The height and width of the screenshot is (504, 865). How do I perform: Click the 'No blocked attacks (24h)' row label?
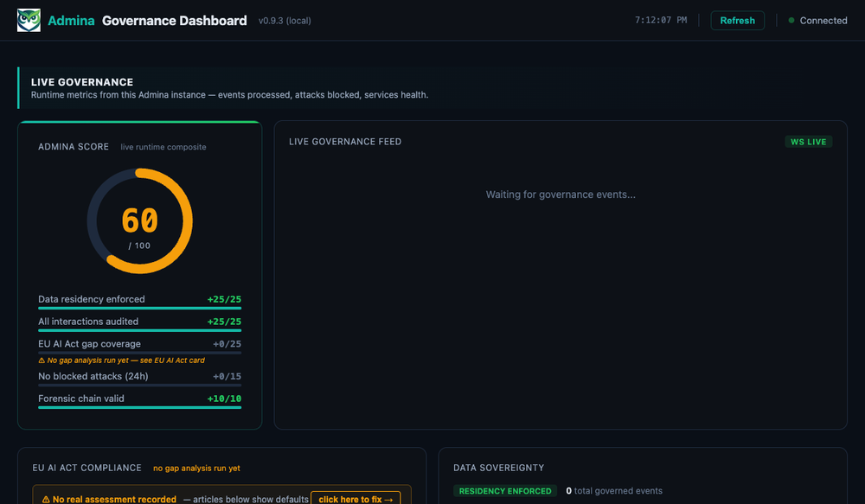93,376
